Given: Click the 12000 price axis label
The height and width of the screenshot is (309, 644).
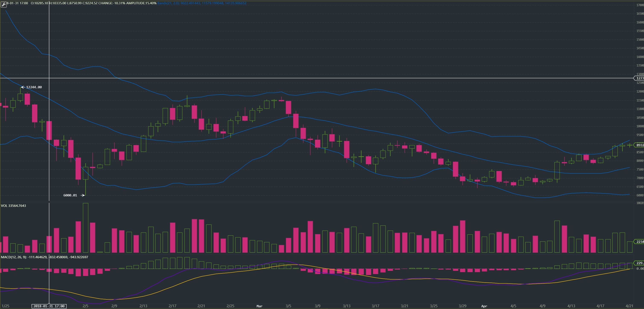Looking at the screenshot, I should 640,91.
